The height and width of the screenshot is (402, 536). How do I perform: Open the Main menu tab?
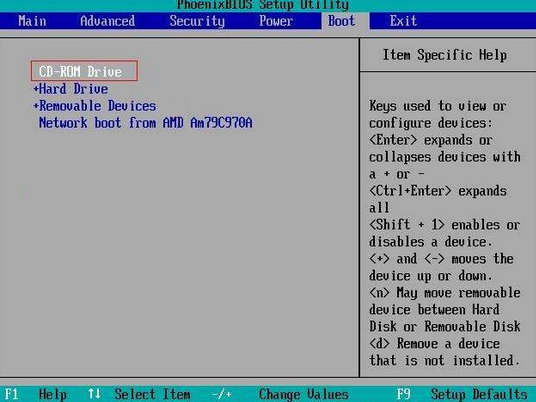click(x=32, y=21)
